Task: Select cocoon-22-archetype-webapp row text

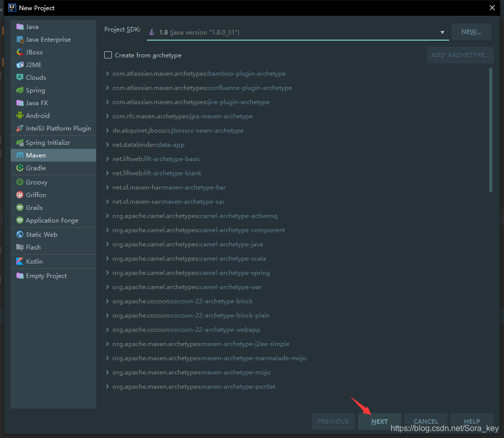Action: pyautogui.click(x=187, y=329)
